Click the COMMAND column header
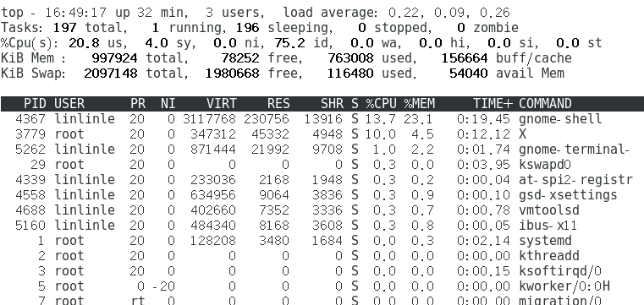The width and height of the screenshot is (644, 305). click(x=545, y=104)
